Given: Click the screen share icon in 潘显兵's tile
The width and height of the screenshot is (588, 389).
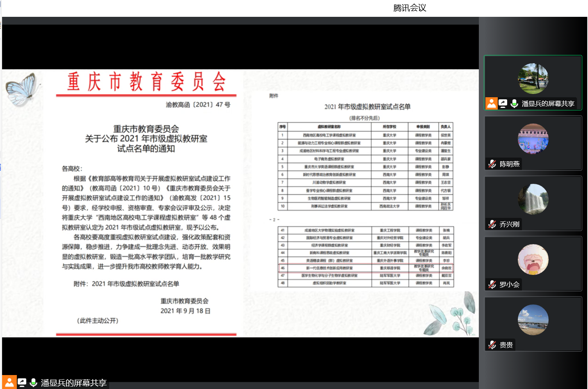Looking at the screenshot, I should coord(503,103).
